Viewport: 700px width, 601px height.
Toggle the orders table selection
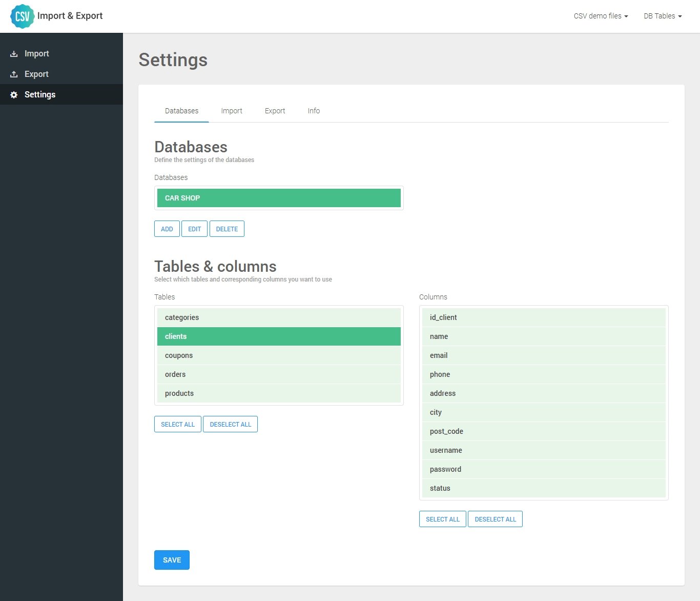(x=279, y=374)
